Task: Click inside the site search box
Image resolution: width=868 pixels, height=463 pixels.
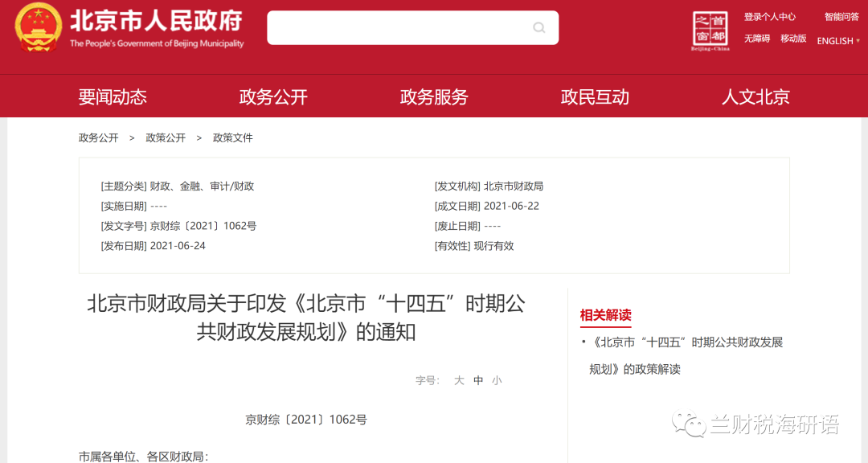Action: pyautogui.click(x=412, y=27)
